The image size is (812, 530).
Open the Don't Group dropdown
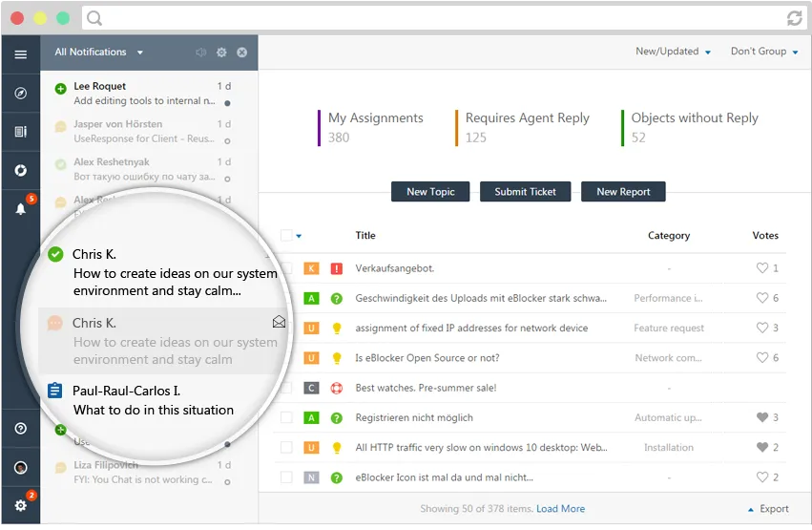(x=764, y=52)
